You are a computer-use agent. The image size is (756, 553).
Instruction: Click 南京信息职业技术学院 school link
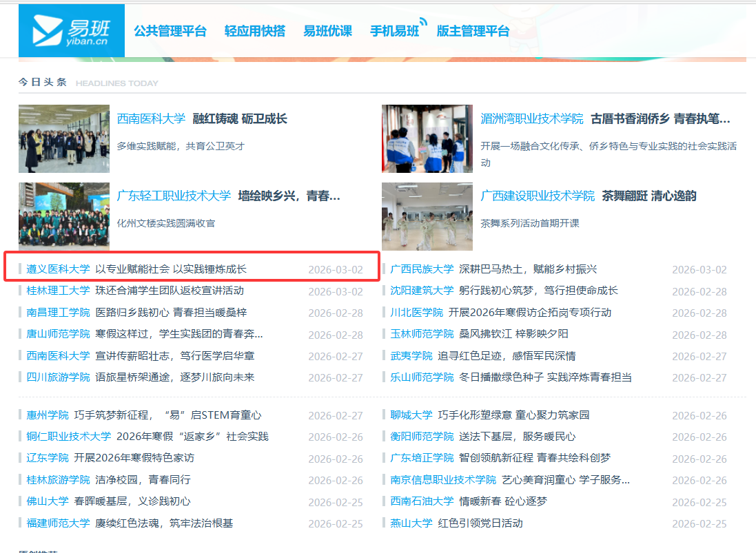[443, 480]
